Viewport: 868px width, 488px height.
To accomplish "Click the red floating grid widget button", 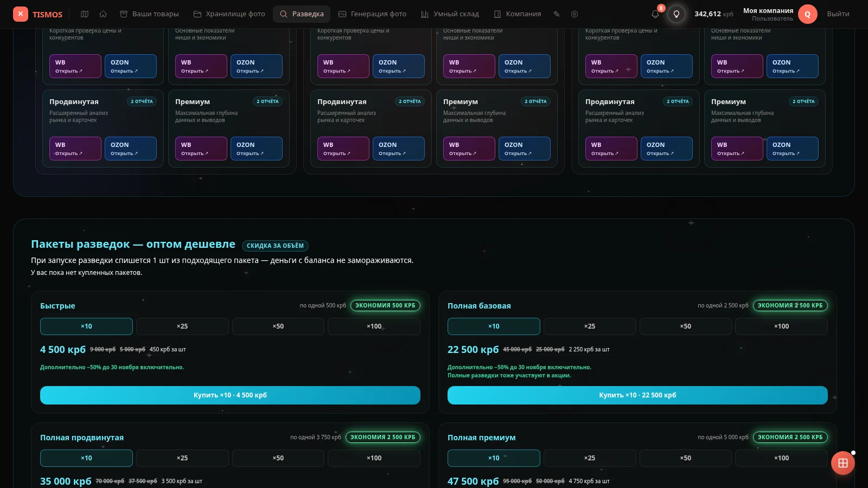I will click(x=843, y=463).
